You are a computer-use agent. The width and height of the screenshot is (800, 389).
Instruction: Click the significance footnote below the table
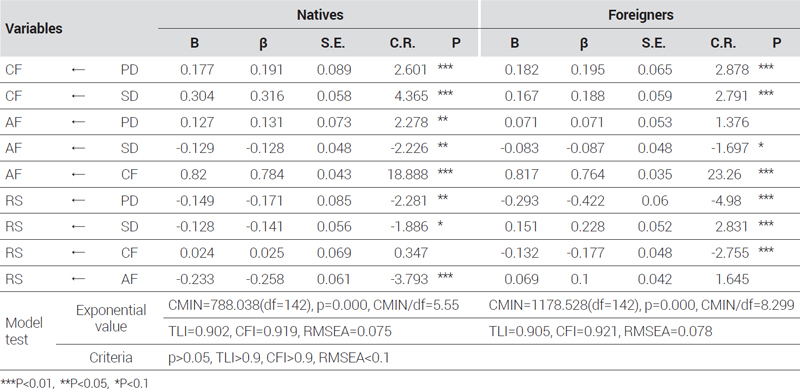point(75,382)
